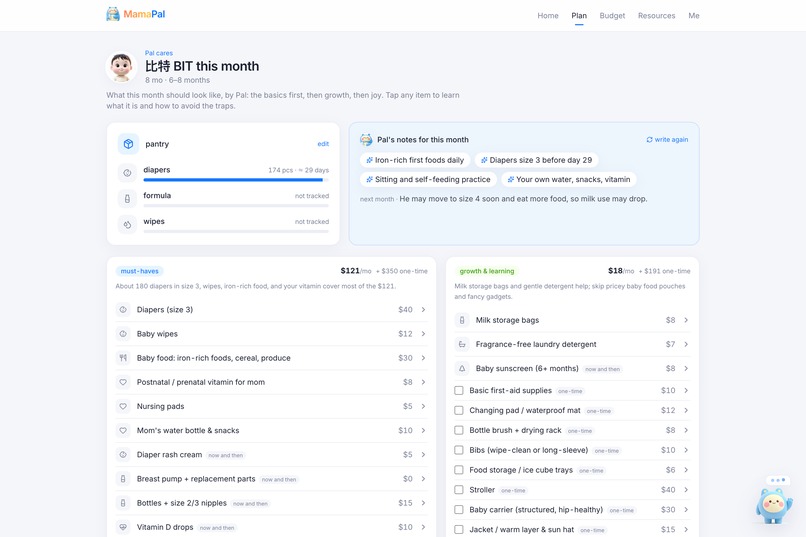Check the Stroller checkbox
This screenshot has height=537, width=806.
459,490
